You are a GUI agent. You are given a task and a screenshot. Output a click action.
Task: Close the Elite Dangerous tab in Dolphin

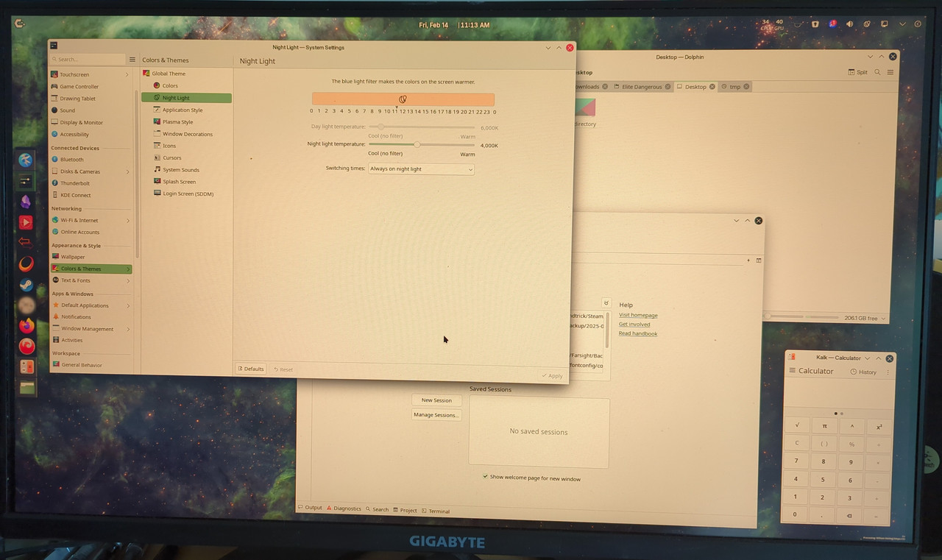click(x=667, y=87)
